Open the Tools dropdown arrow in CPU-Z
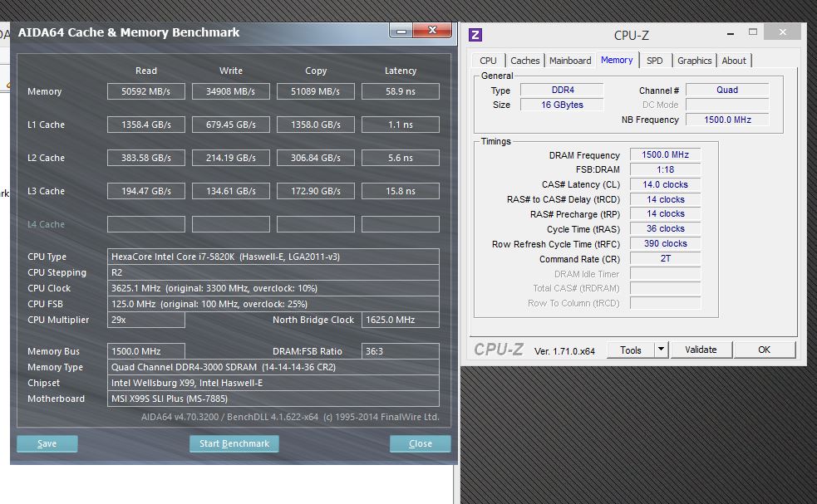Viewport: 817px width, 504px height. (x=661, y=350)
